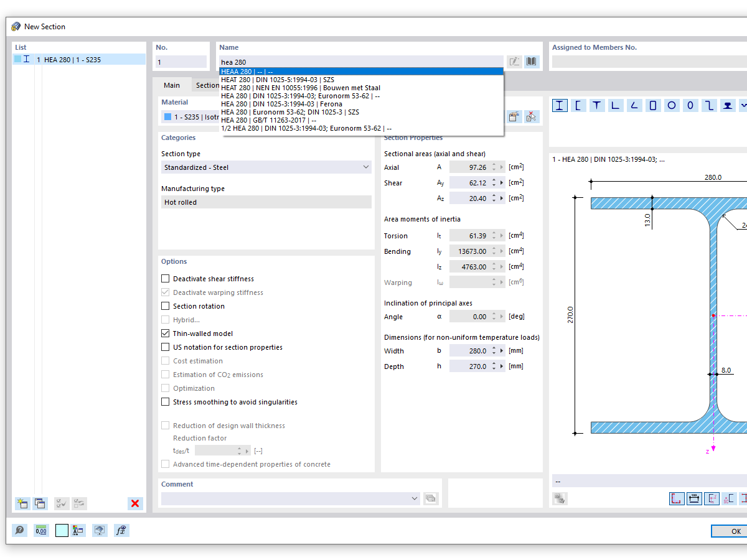Click the light blue color swatch
The image size is (747, 560).
click(62, 530)
